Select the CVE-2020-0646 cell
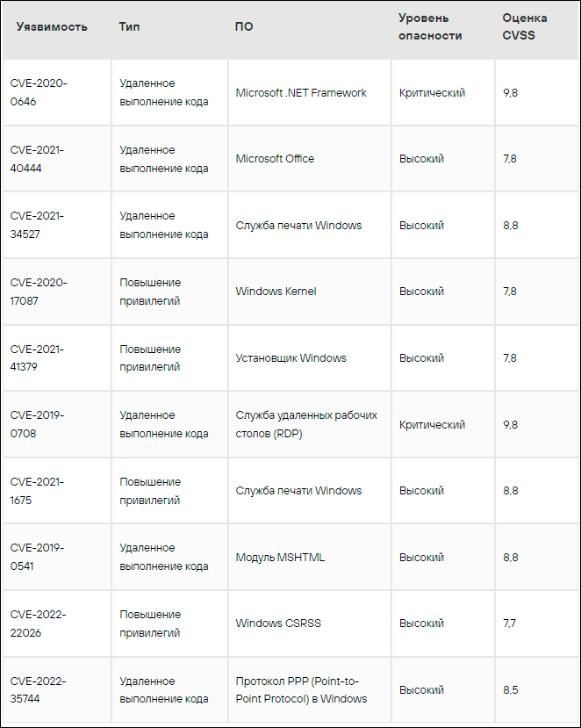581x728 pixels. point(39,92)
